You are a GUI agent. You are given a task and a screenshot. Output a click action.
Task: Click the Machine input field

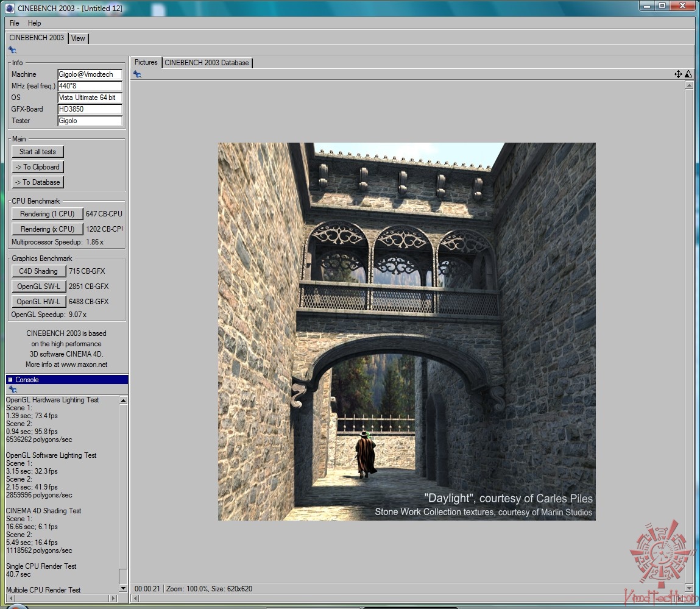click(x=90, y=74)
